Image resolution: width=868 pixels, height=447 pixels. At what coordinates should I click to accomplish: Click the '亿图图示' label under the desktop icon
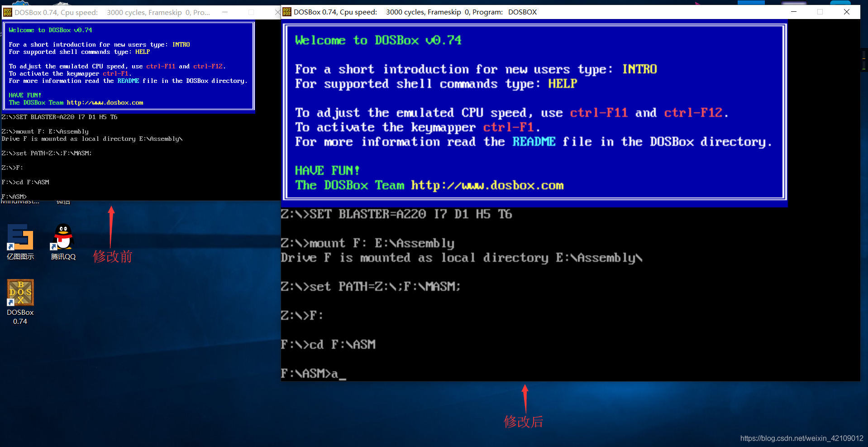20,257
